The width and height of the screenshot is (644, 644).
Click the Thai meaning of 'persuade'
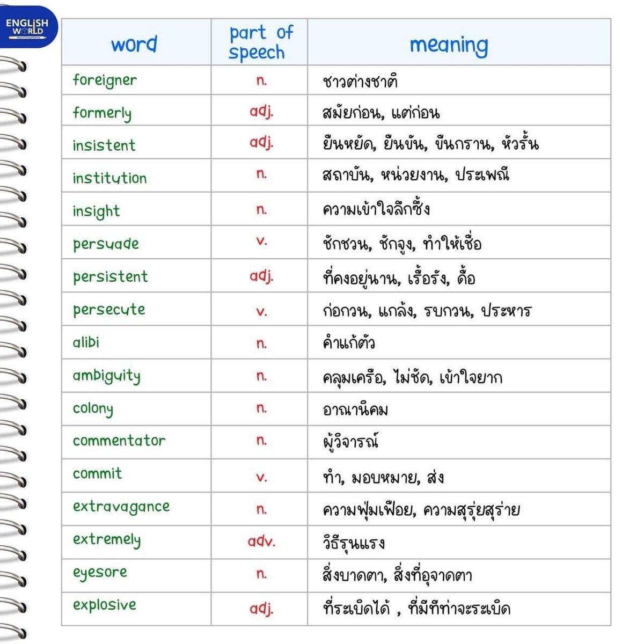pos(402,243)
